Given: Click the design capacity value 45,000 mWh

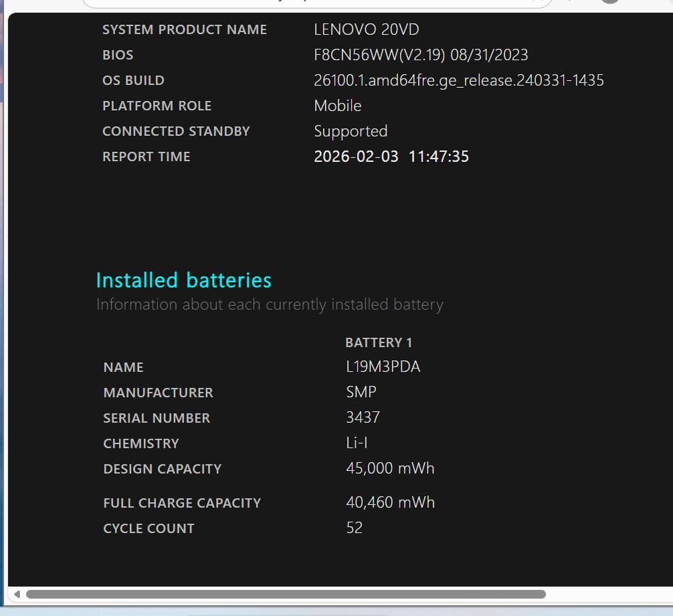Looking at the screenshot, I should [x=390, y=468].
